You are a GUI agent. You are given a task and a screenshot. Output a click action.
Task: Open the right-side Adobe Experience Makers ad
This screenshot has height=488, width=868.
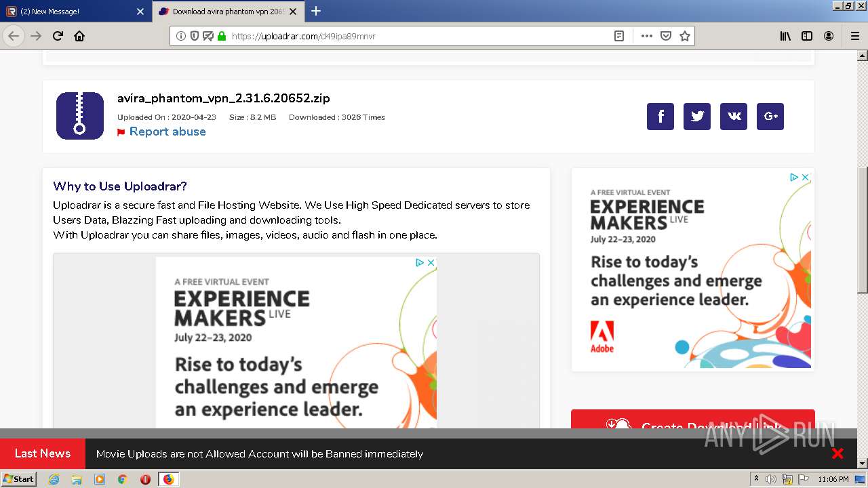692,269
